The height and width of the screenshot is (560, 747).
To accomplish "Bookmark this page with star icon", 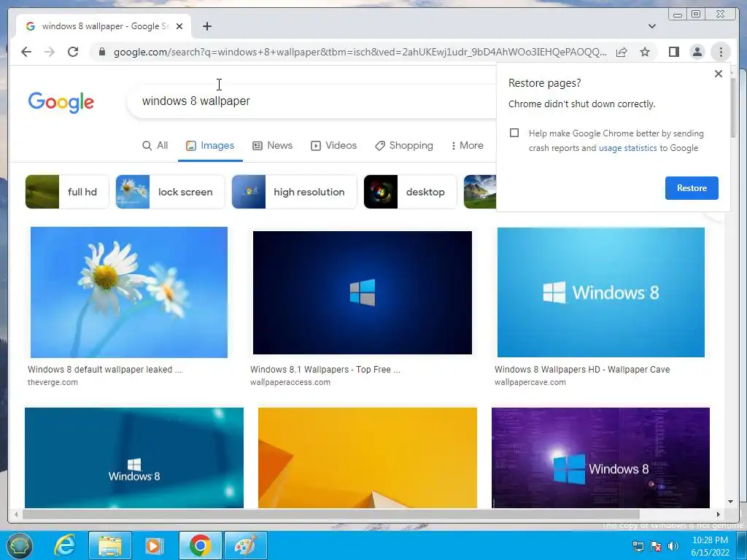I will click(645, 52).
